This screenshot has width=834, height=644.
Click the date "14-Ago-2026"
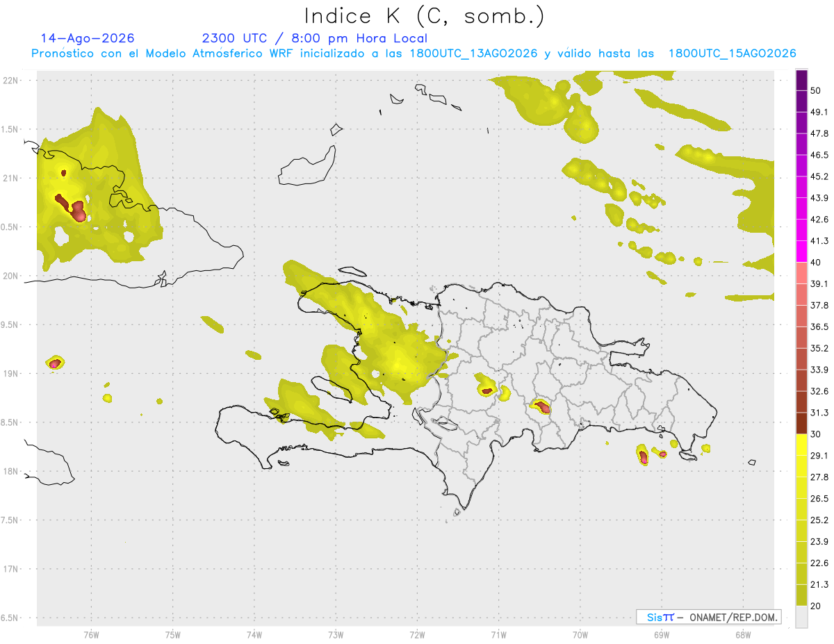[88, 38]
